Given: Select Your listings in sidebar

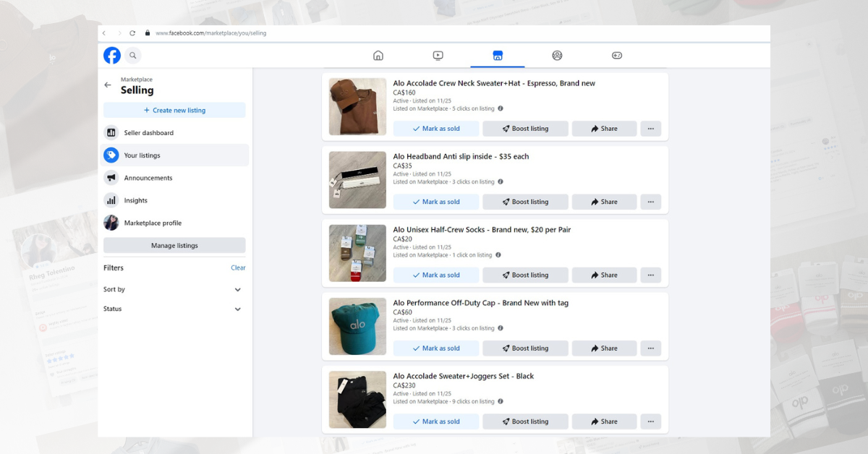Looking at the screenshot, I should (176, 155).
